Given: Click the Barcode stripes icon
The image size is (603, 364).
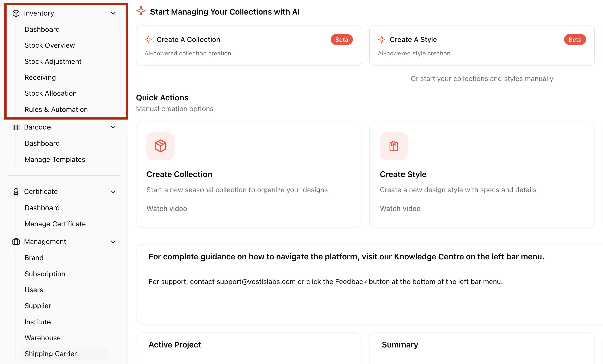Looking at the screenshot, I should coord(16,127).
